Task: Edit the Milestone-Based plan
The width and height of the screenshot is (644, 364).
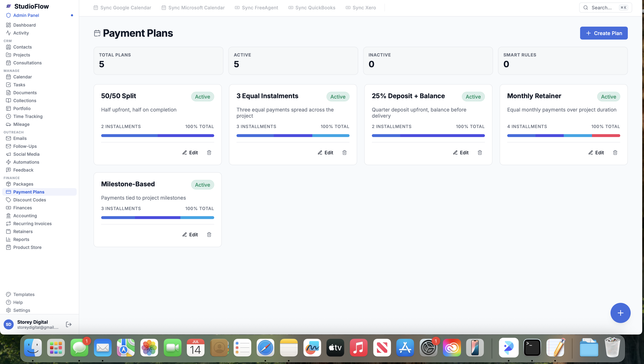Action: [x=190, y=235]
